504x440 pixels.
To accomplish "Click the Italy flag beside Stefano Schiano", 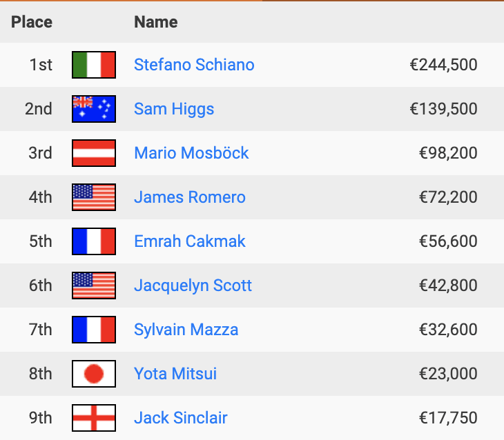I will (x=93, y=65).
